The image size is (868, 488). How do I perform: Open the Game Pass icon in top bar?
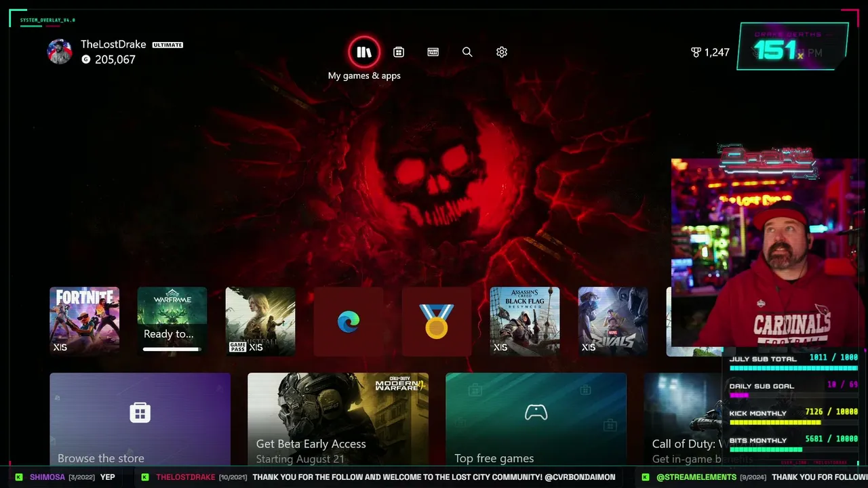pyautogui.click(x=433, y=52)
